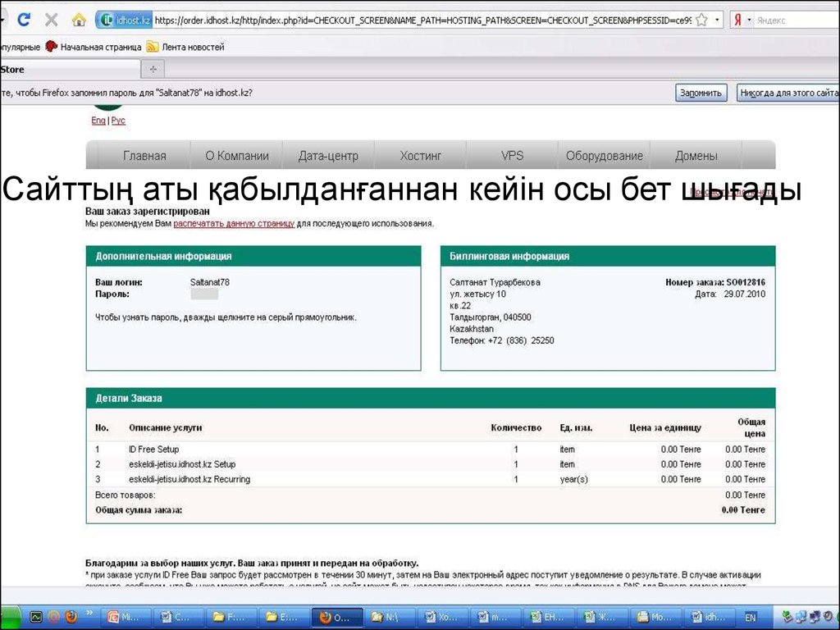The image size is (840, 630).
Task: Open a new browser tab
Action: click(x=153, y=70)
